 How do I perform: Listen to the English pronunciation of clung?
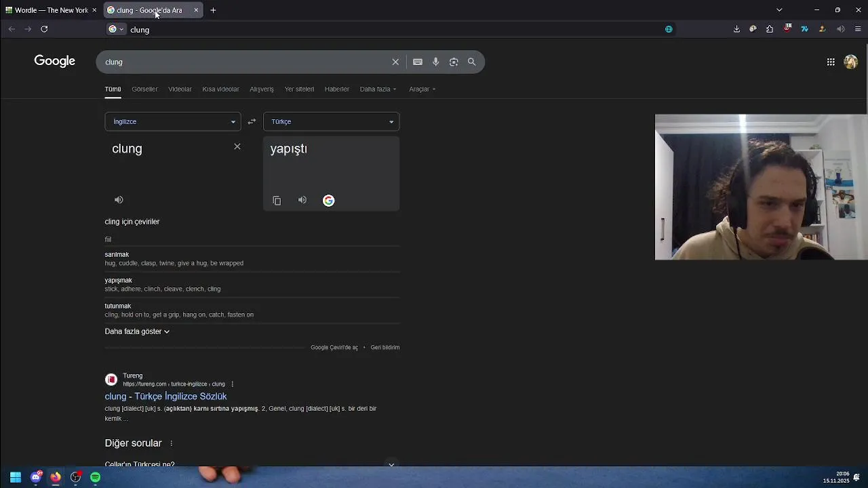119,200
